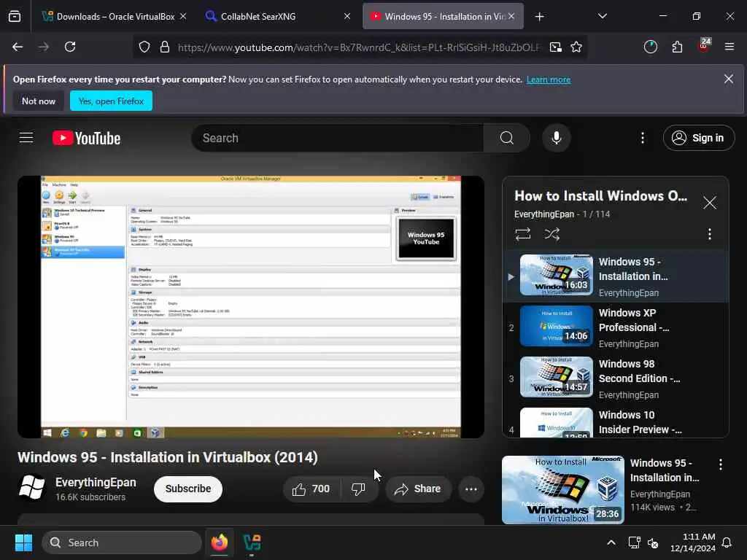Open the circular toolbar icon beside Extensions
Screen dimensions: 747x560
click(x=650, y=47)
